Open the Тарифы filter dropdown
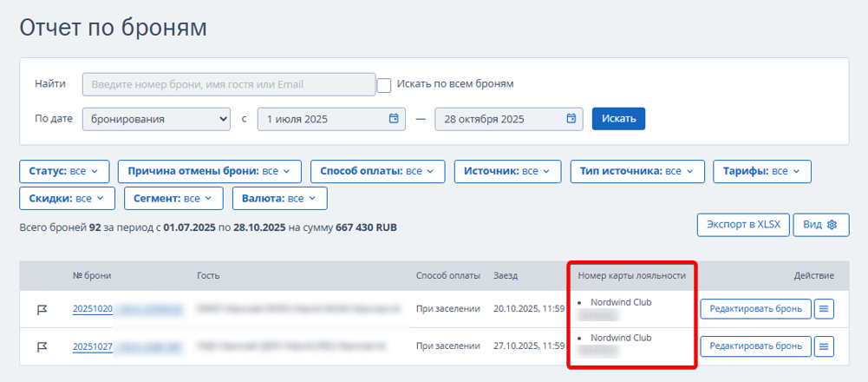The image size is (868, 382). [x=761, y=172]
